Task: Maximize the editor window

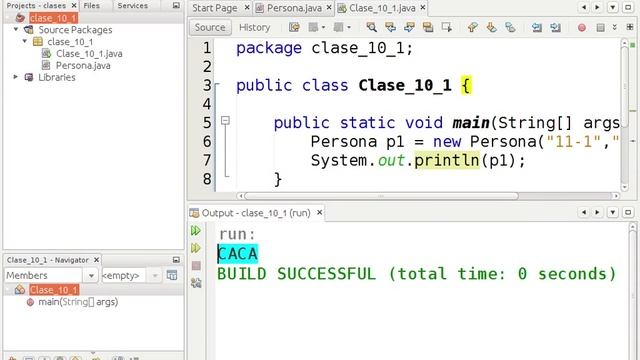Action: point(628,7)
